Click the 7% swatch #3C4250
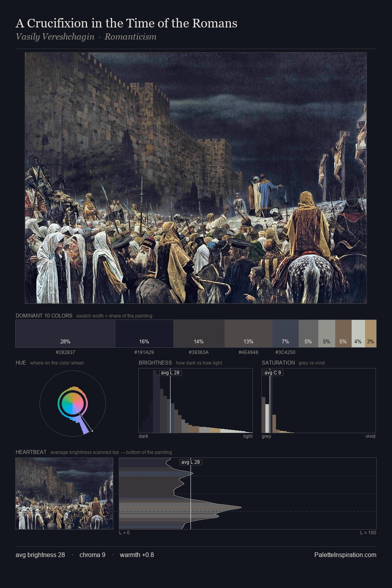Viewport: 392px width, 588px height. [285, 334]
